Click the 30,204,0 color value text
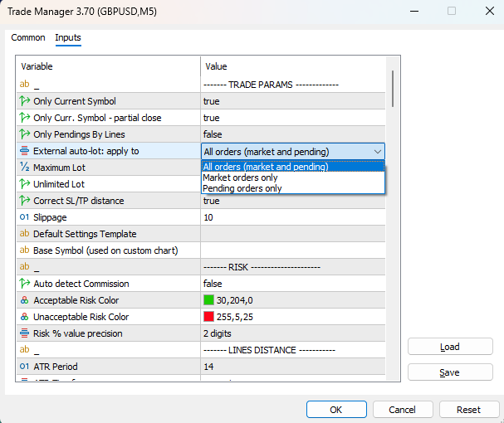Image resolution: width=504 pixels, height=423 pixels. click(x=235, y=300)
